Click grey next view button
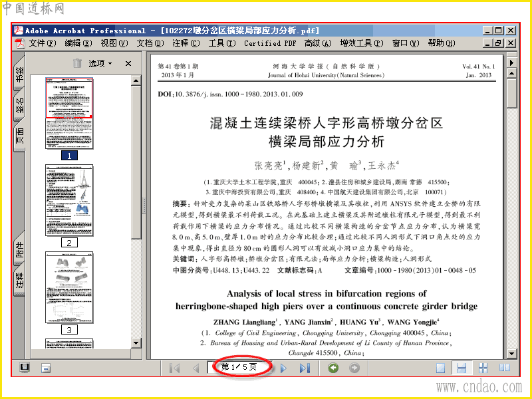 [354, 368]
